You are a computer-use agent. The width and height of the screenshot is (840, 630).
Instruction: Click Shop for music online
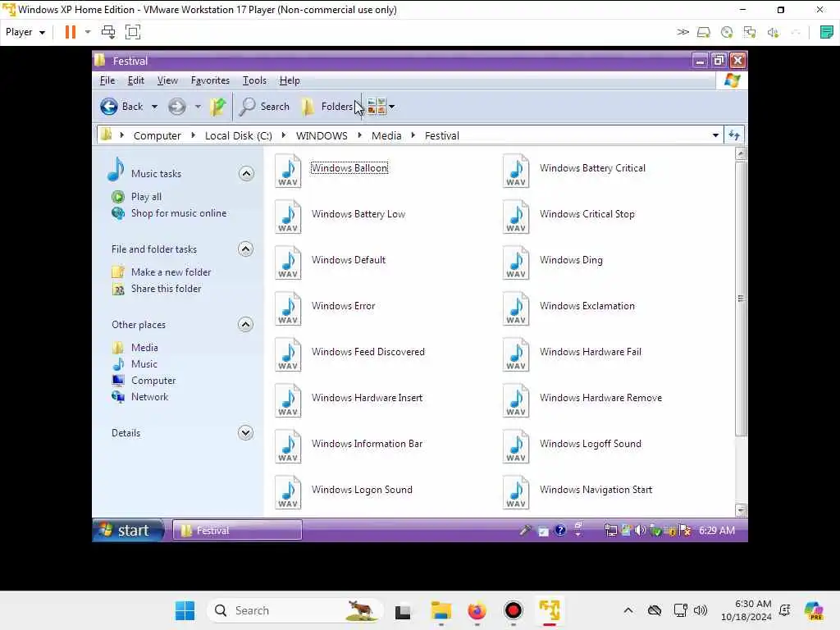[179, 213]
